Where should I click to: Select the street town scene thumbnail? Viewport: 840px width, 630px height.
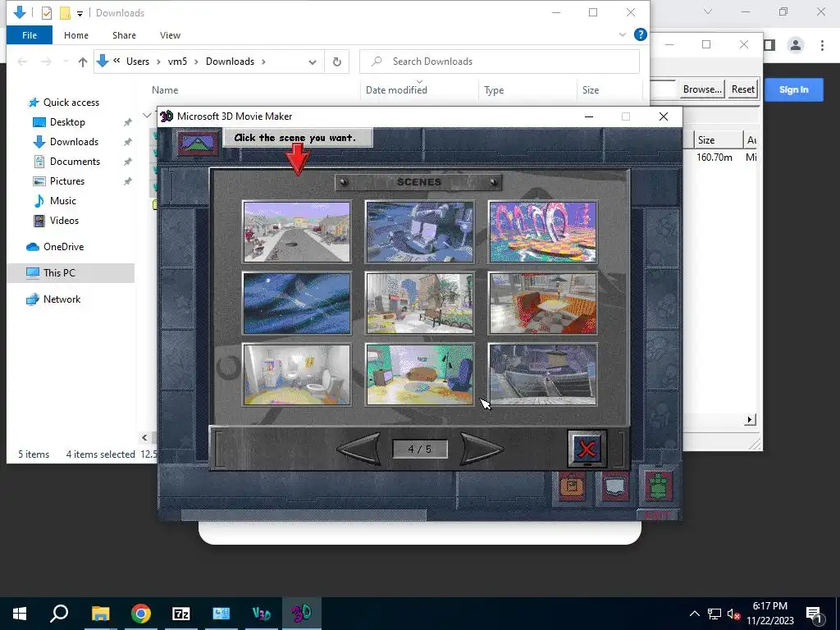(297, 231)
